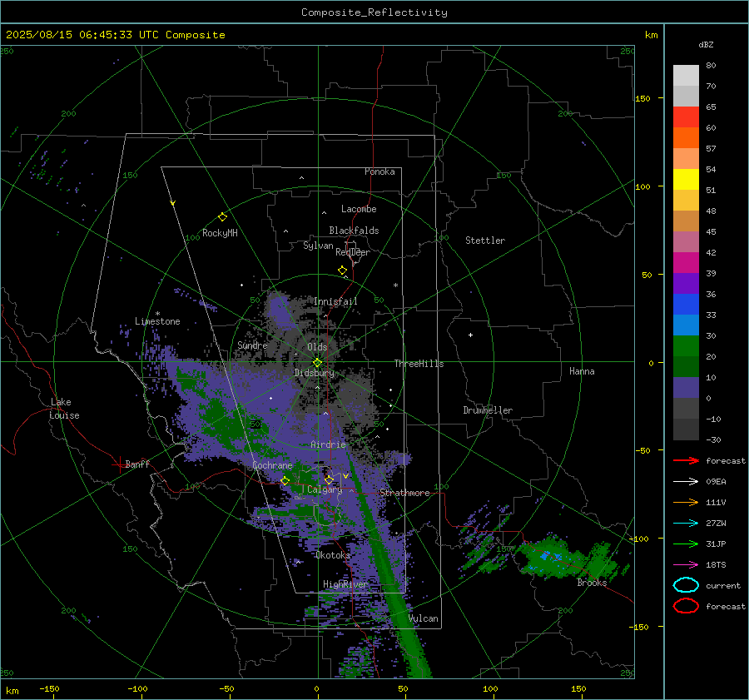Click the 18TS legend label
The image size is (749, 700).
(716, 565)
